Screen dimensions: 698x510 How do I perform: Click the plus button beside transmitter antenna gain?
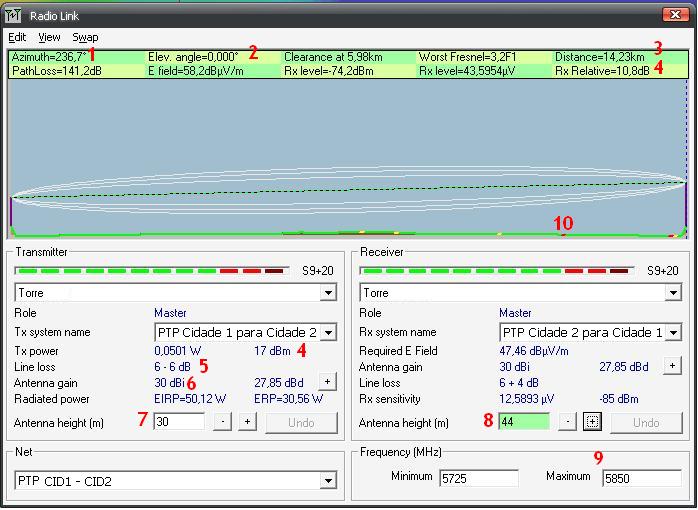click(327, 382)
